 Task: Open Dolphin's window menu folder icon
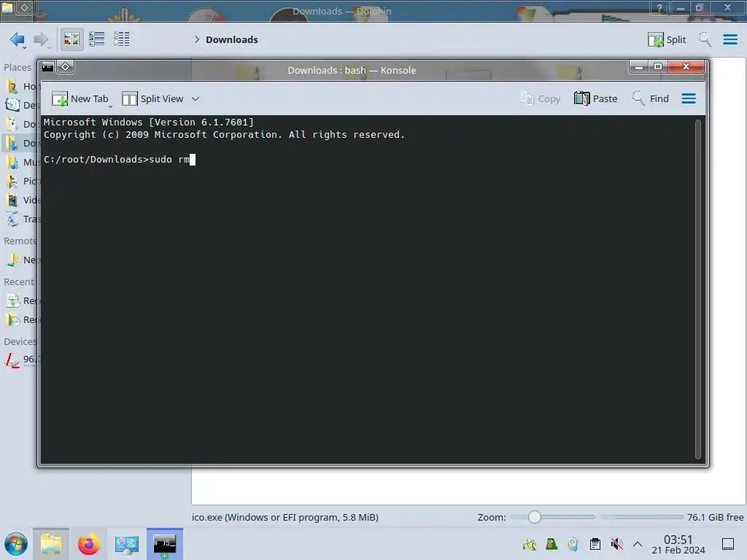tap(7, 7)
